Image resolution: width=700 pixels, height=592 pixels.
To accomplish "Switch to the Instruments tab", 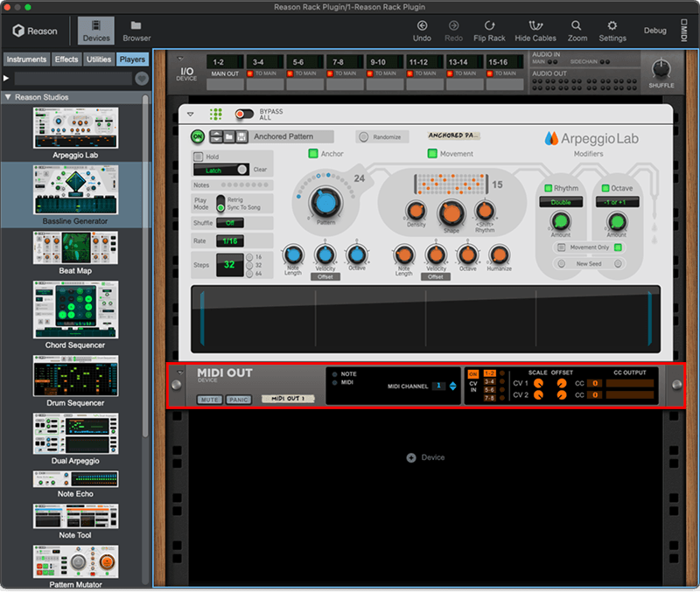I will coord(26,59).
